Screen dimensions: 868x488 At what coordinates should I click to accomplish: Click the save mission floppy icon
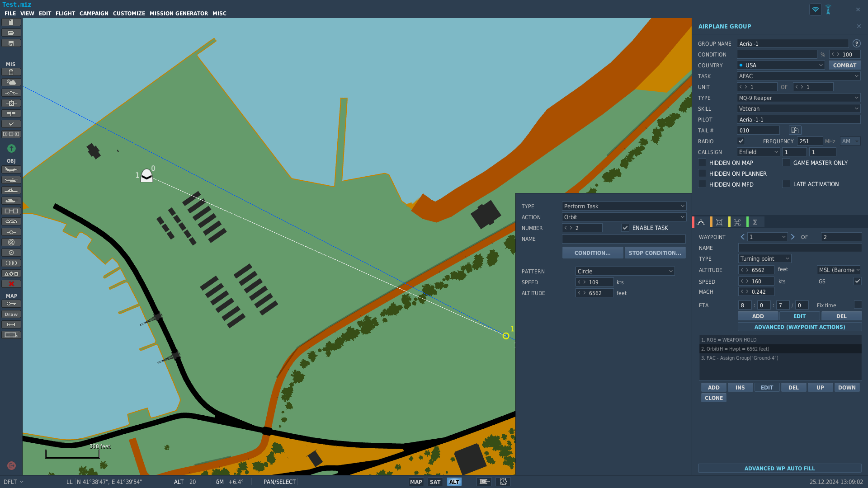(x=11, y=43)
